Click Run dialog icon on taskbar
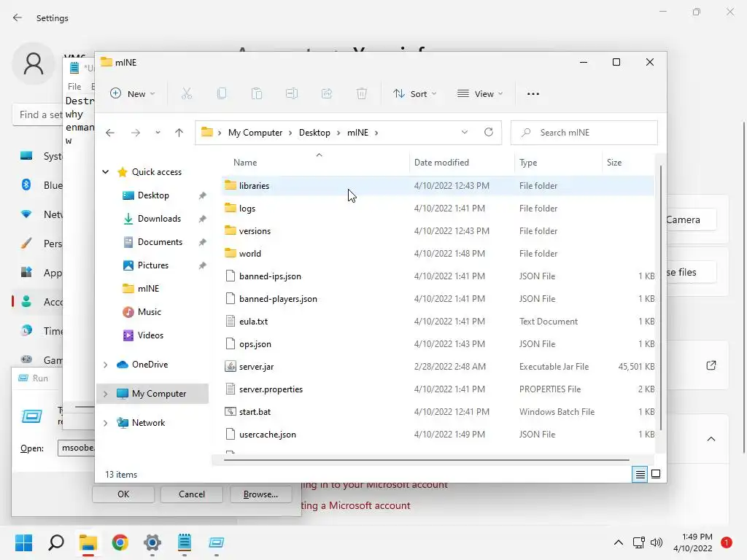Image resolution: width=747 pixels, height=560 pixels. (x=216, y=542)
